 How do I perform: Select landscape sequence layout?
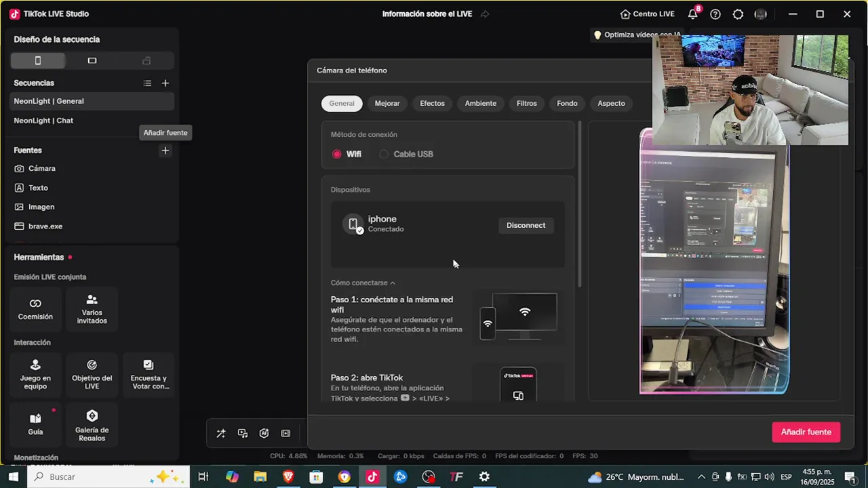92,61
